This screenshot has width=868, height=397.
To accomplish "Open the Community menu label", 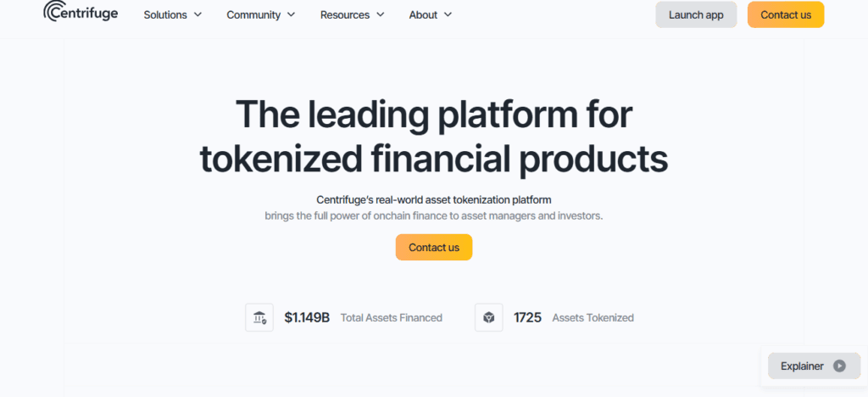I will click(x=253, y=14).
